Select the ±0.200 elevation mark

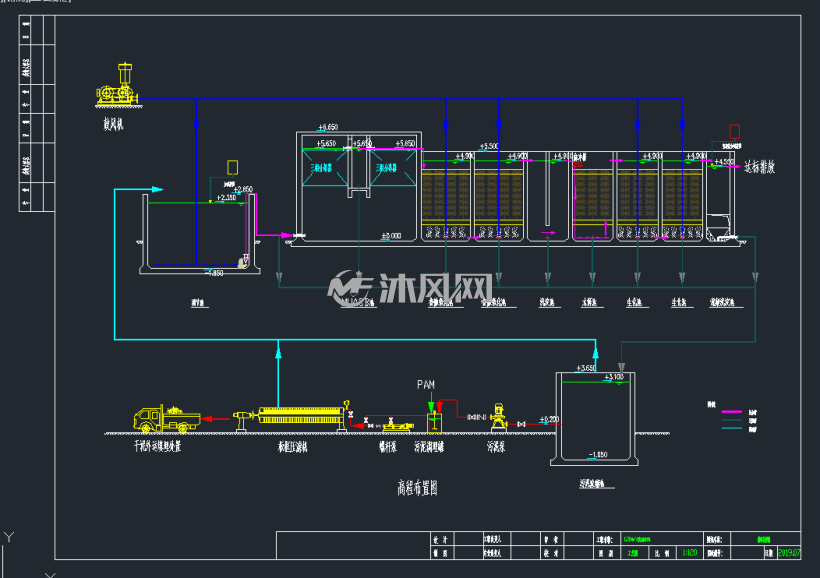pos(549,420)
